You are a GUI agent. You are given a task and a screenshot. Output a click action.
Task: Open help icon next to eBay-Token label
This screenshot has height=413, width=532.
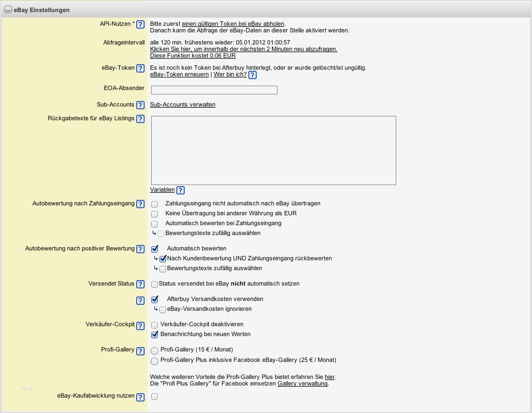(141, 68)
